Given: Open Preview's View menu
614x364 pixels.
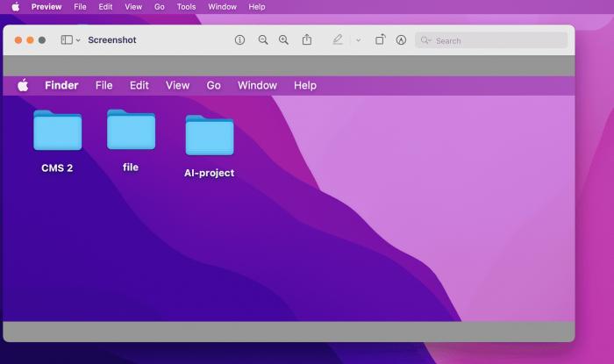Looking at the screenshot, I should [x=133, y=7].
